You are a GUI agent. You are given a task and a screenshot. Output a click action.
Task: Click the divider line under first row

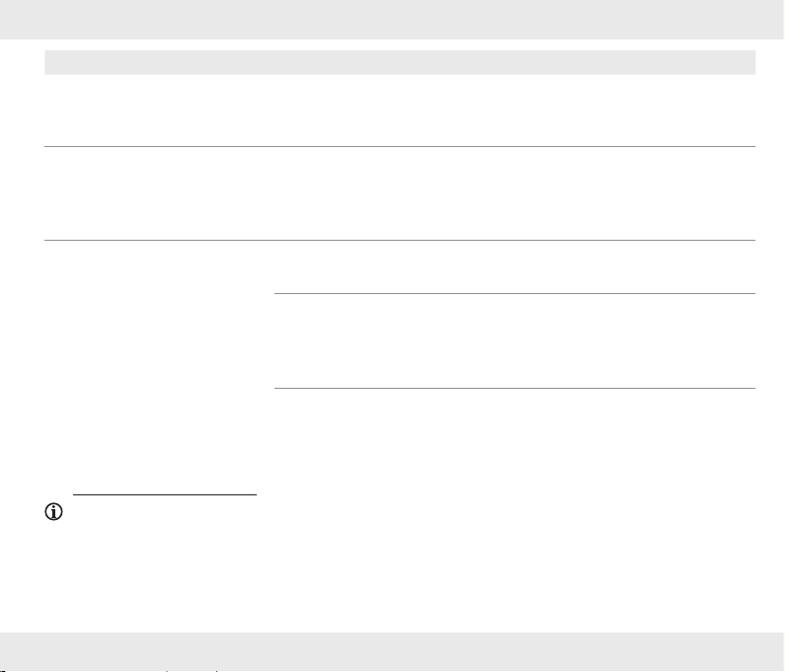click(x=400, y=147)
